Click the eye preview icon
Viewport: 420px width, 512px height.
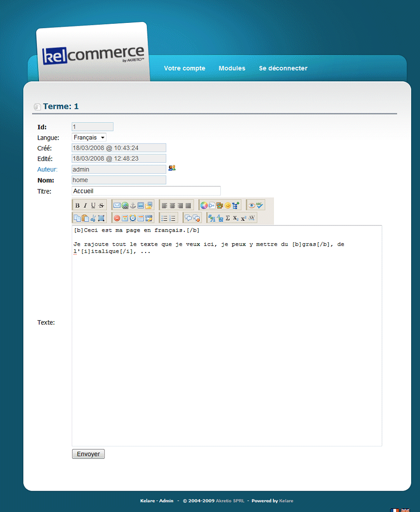252,205
